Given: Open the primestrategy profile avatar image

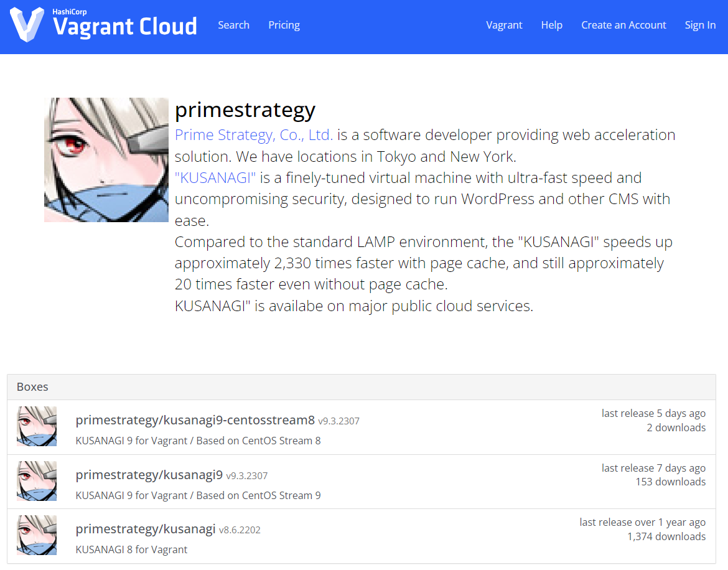Looking at the screenshot, I should (x=106, y=160).
